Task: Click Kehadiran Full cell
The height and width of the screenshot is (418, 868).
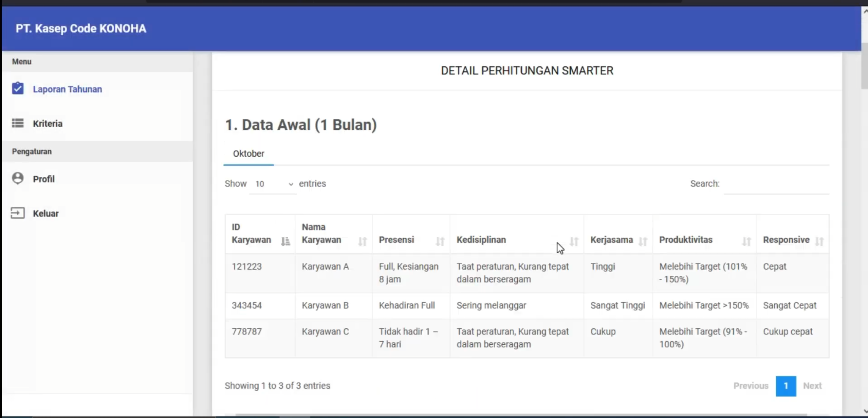Action: [411, 306]
